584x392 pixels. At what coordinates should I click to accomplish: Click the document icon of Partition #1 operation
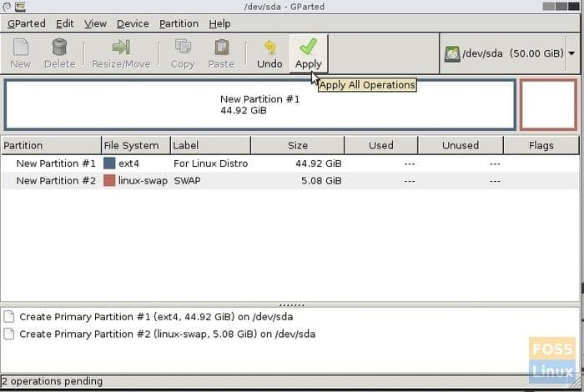tap(9, 317)
